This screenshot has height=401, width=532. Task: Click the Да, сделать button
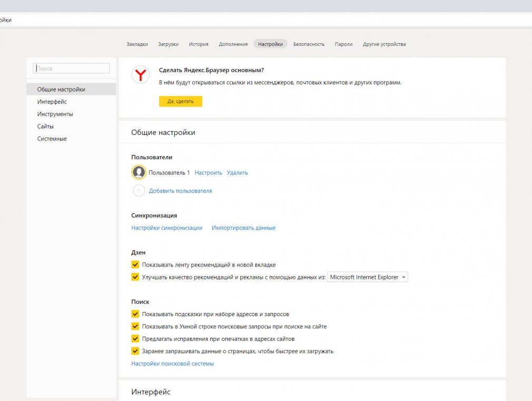point(181,101)
